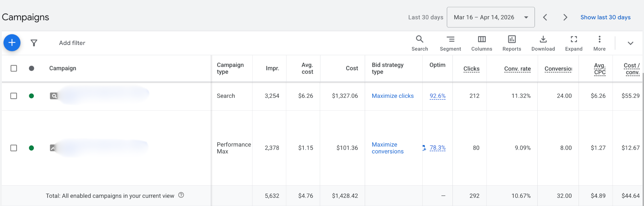Click the 3,254 impressions cell
Viewport: 644px width, 206px height.
point(272,96)
